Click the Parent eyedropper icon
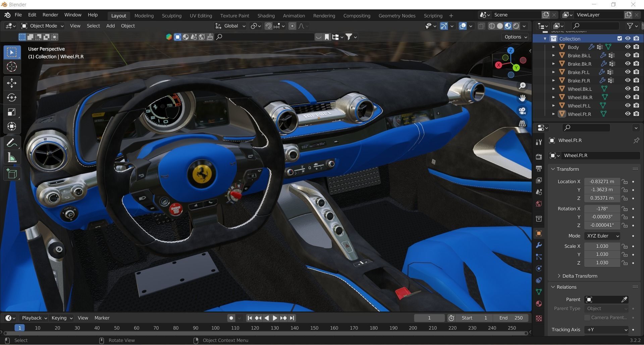 (624, 300)
